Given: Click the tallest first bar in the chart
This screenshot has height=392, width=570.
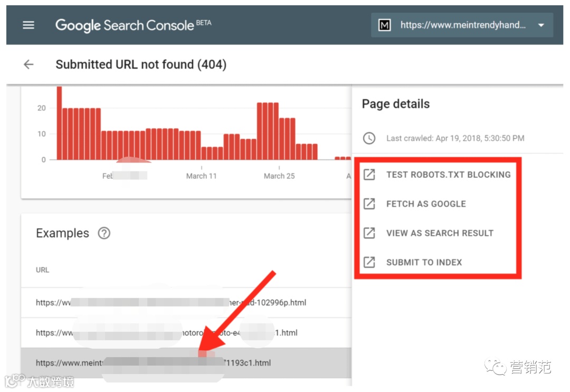Looking at the screenshot, I should tap(59, 123).
